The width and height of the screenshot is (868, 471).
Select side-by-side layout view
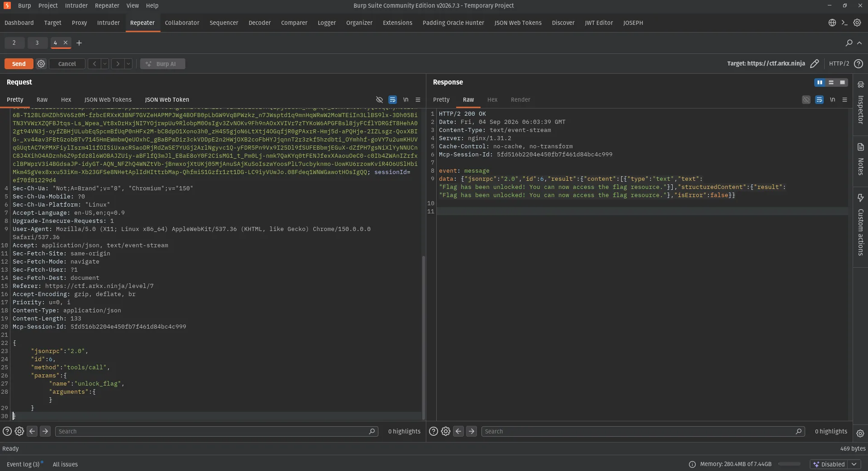(x=820, y=82)
